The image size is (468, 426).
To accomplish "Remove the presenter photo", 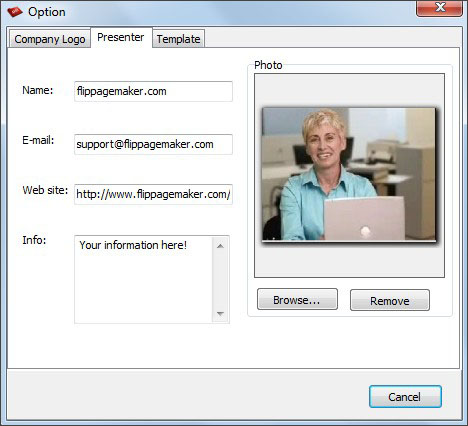I will pos(390,300).
